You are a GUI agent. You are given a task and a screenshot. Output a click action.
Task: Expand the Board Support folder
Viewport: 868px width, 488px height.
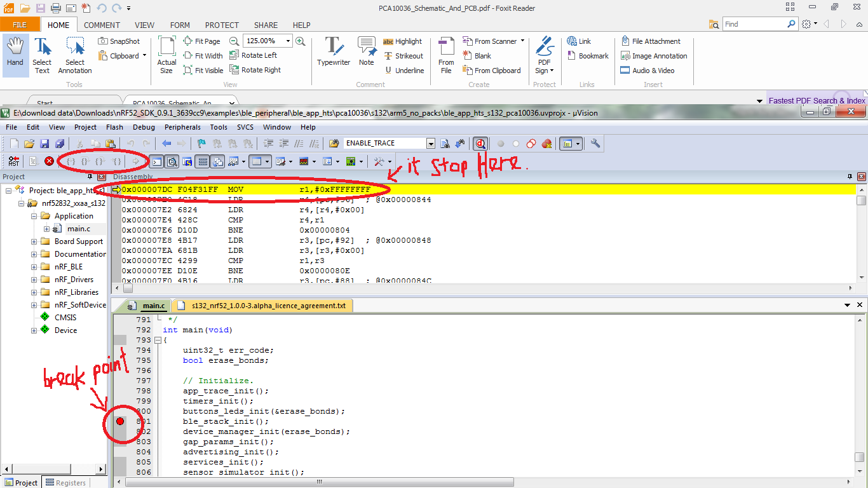coord(34,241)
